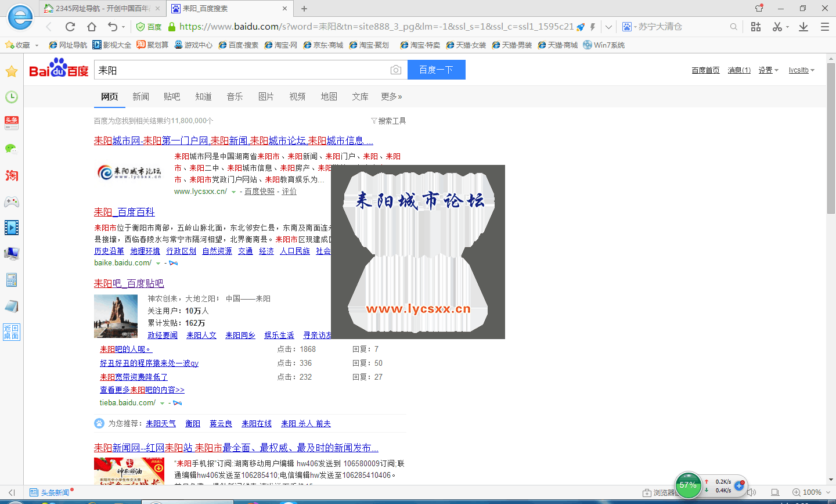Image resolution: width=836 pixels, height=504 pixels.
Task: Select the 图片 search category
Action: [x=266, y=96]
